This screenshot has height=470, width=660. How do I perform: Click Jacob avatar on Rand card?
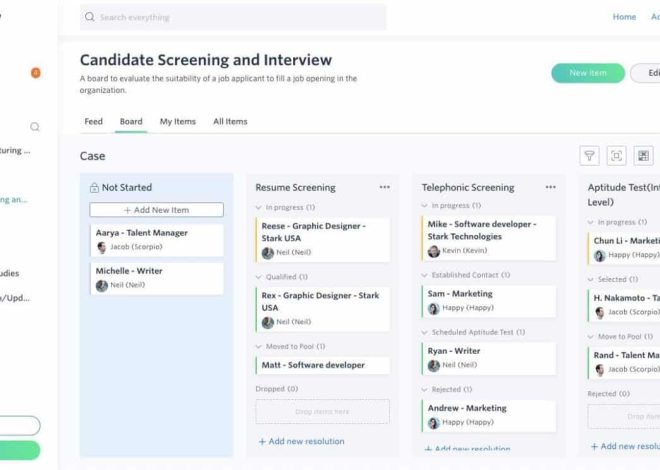[599, 370]
